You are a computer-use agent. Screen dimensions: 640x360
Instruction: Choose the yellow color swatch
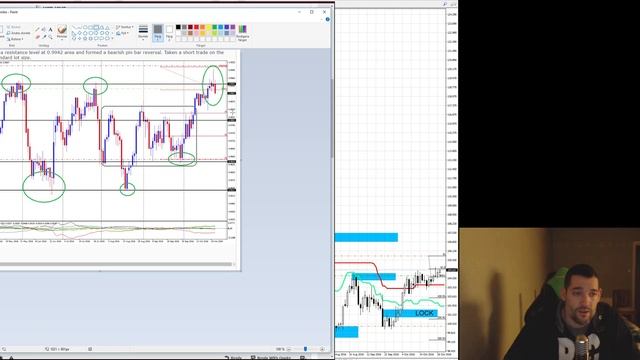pos(208,27)
